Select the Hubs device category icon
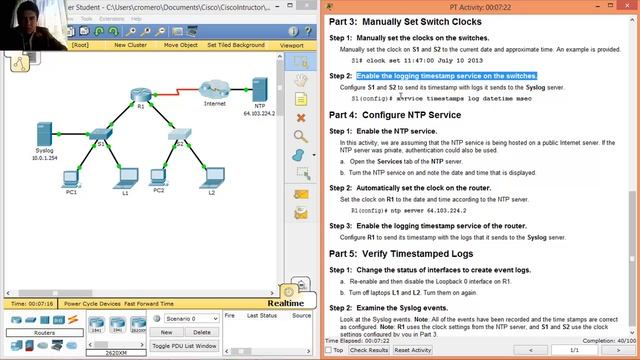 44,320
